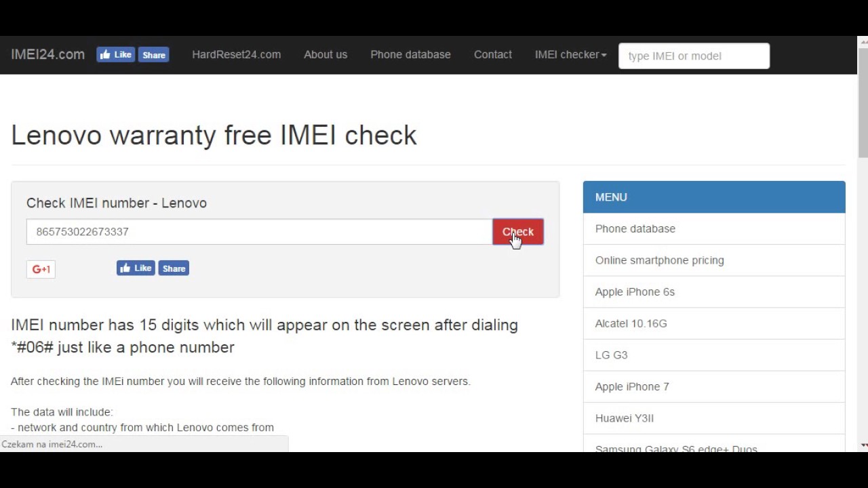The width and height of the screenshot is (868, 488).
Task: Click the red Check button
Action: (518, 232)
